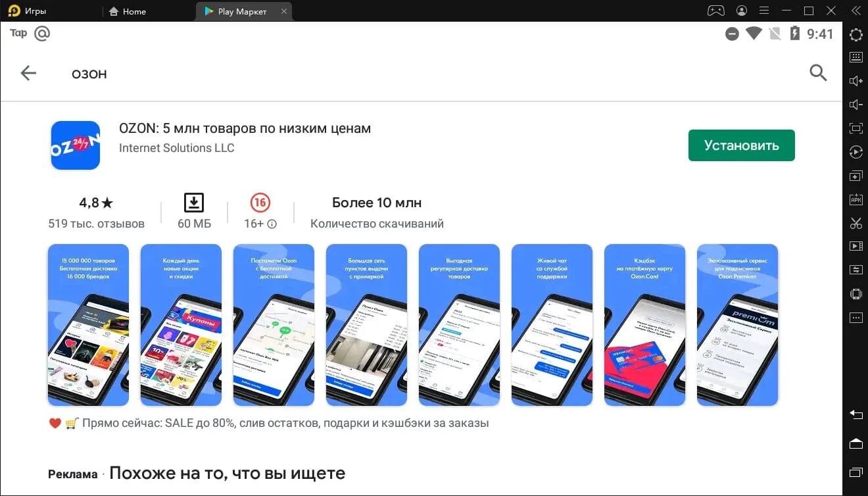Open multi-instance manager icon

856,176
